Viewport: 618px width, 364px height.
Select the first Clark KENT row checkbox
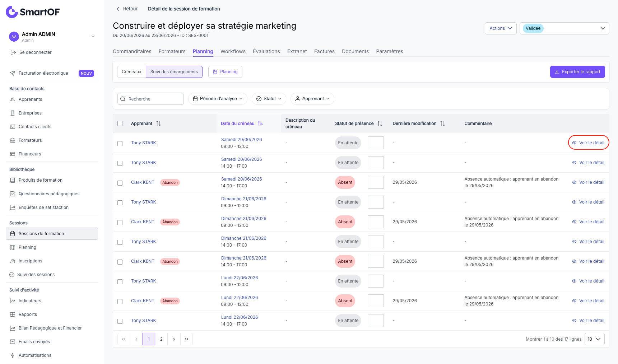120,183
